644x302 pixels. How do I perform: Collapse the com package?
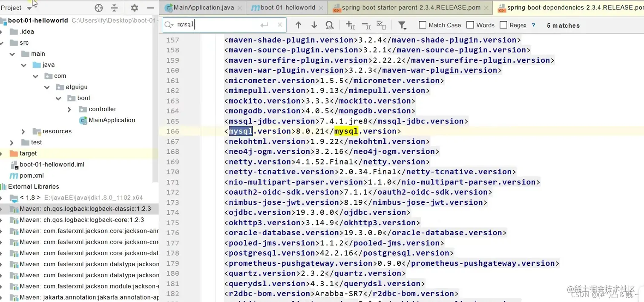35,76
